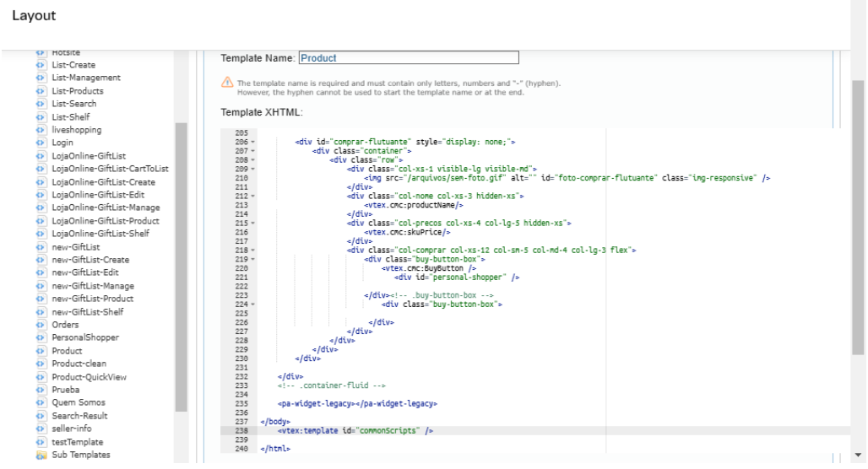
Task: Click the template icon beside Prueba
Action: click(41, 390)
